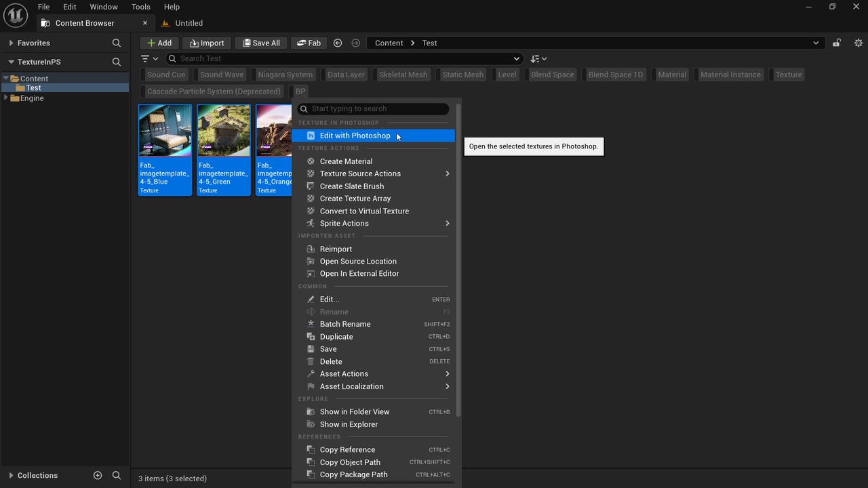
Task: Add a new collection with plus icon
Action: pyautogui.click(x=98, y=475)
